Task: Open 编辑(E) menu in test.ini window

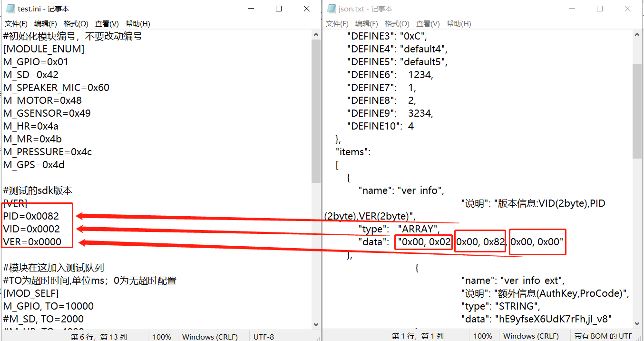Action: point(46,24)
